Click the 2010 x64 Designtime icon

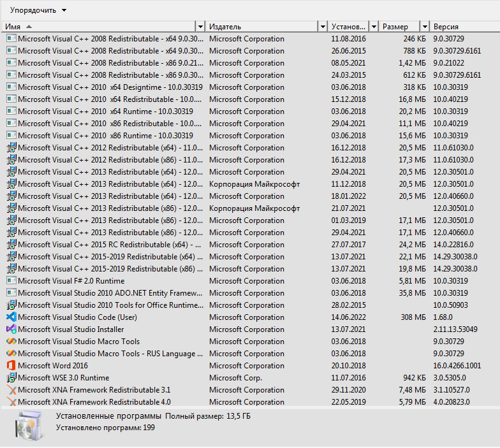pyautogui.click(x=11, y=87)
